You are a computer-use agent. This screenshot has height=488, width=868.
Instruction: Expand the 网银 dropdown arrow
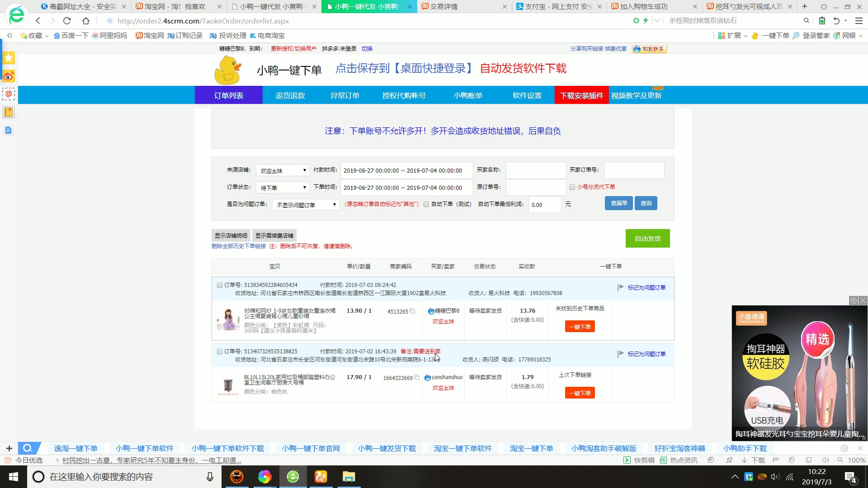[x=860, y=36]
